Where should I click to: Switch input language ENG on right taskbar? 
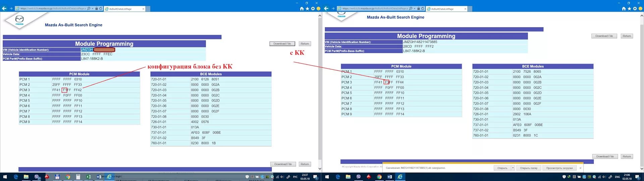click(617, 177)
